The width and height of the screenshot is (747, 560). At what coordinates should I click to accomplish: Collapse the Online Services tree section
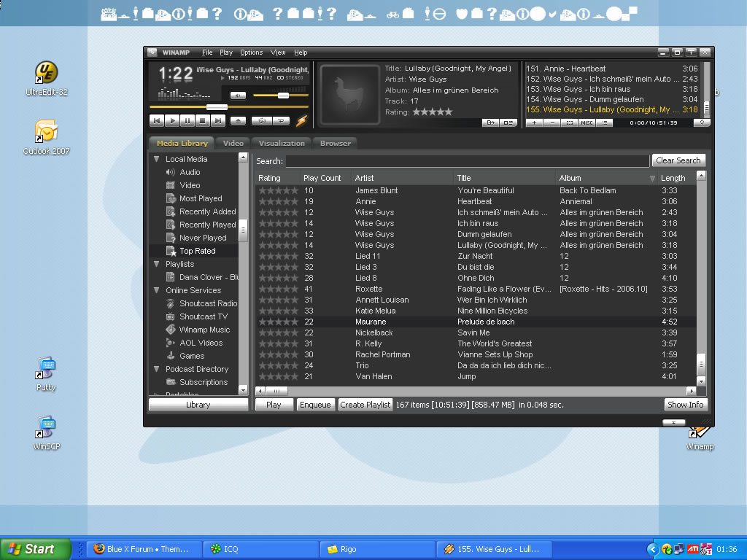156,290
